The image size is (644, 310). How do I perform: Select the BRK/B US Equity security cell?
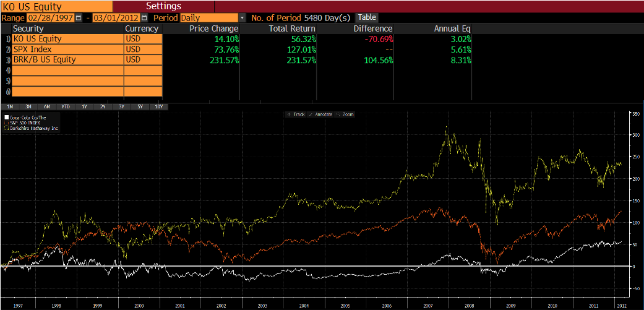[x=67, y=60]
